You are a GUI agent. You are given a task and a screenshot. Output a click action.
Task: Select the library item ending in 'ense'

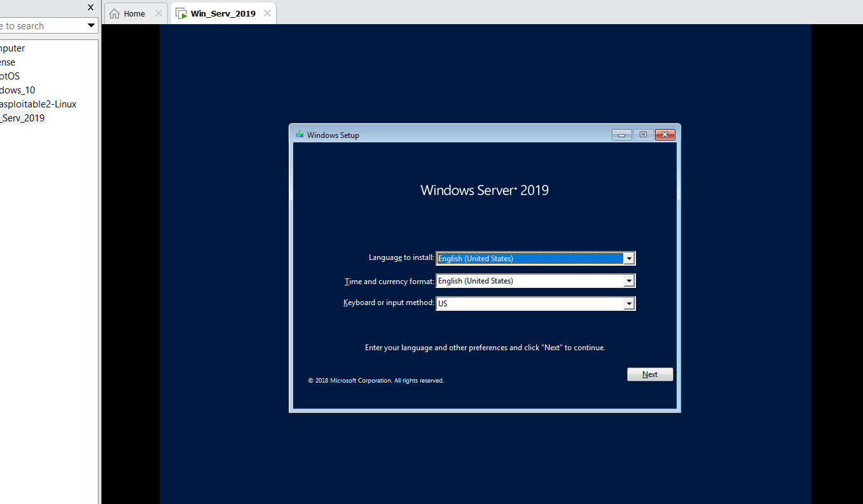click(8, 62)
